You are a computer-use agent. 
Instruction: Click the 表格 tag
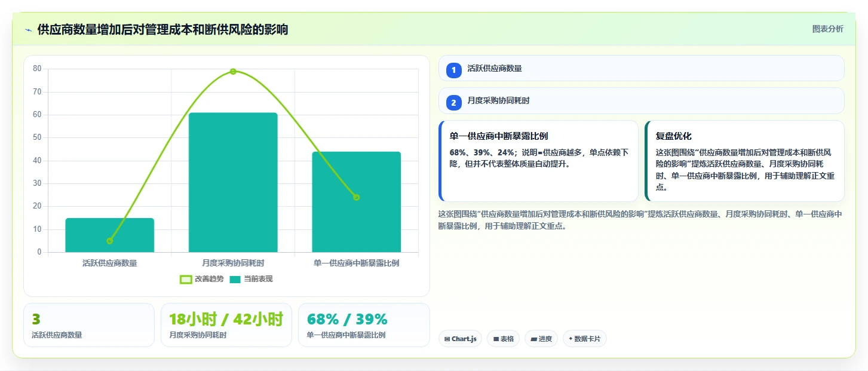(503, 339)
